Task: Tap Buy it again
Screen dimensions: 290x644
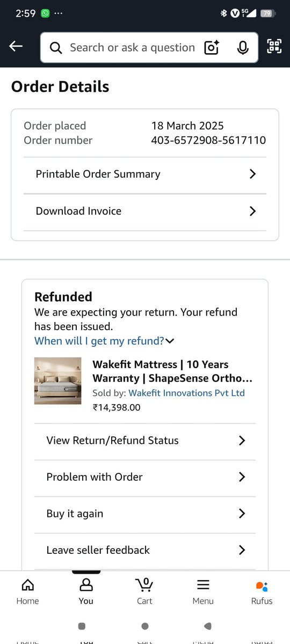Action: (x=145, y=514)
